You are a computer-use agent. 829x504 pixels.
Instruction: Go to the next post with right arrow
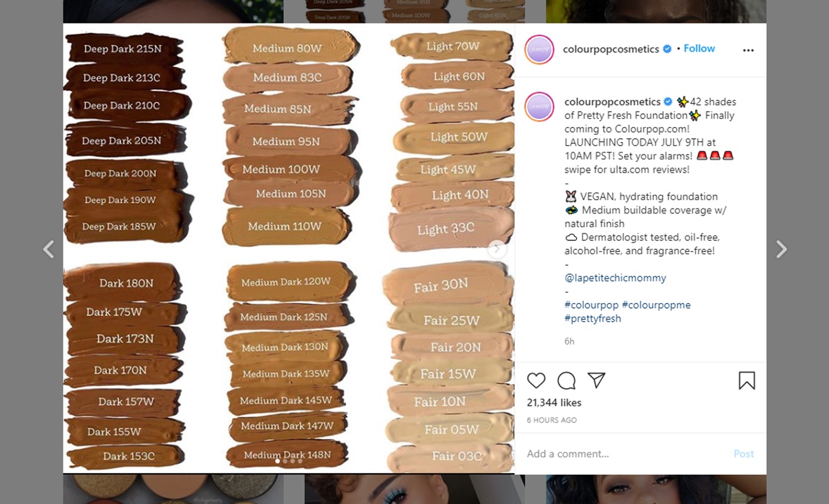pos(781,249)
